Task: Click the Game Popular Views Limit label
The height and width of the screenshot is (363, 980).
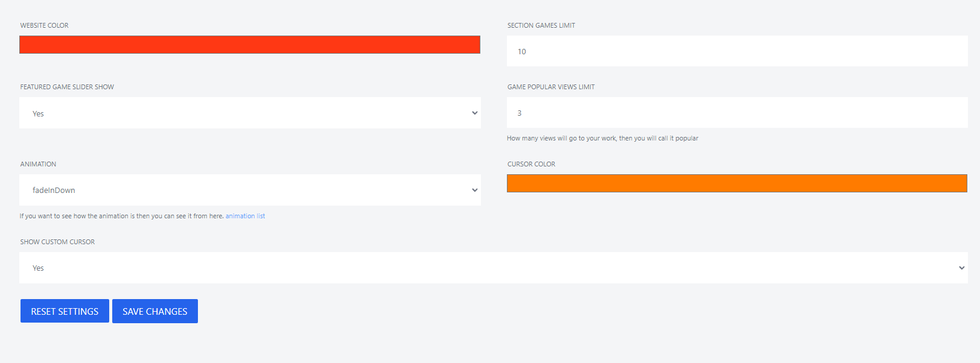Action: pyautogui.click(x=551, y=87)
